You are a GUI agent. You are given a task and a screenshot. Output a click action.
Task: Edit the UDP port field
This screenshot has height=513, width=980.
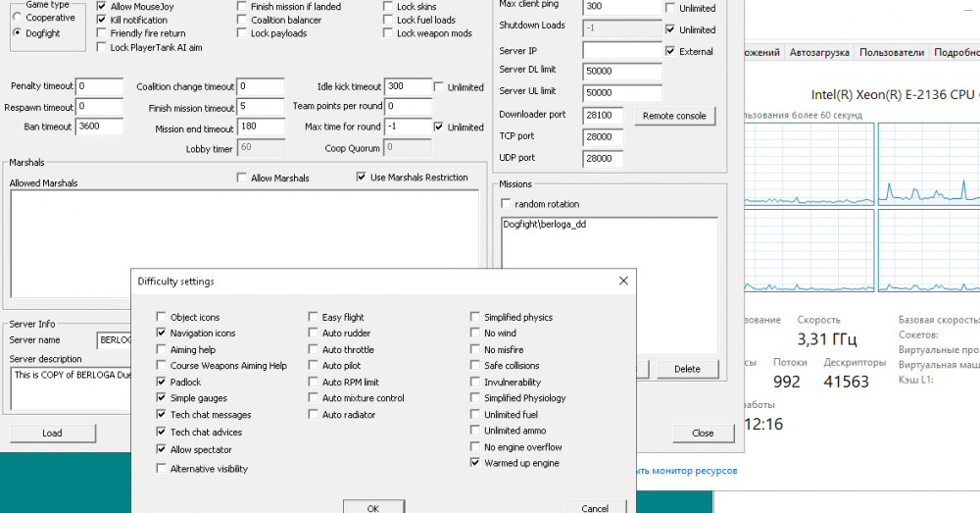click(x=603, y=159)
